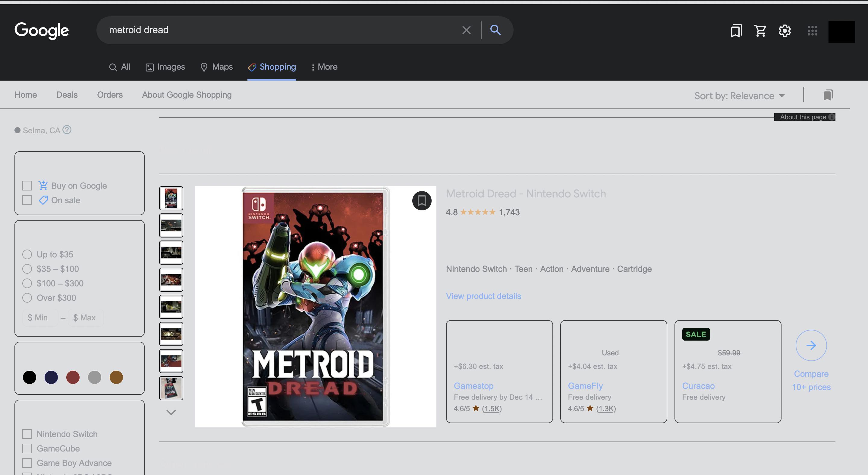
Task: Switch to the All search tab
Action: click(x=120, y=67)
